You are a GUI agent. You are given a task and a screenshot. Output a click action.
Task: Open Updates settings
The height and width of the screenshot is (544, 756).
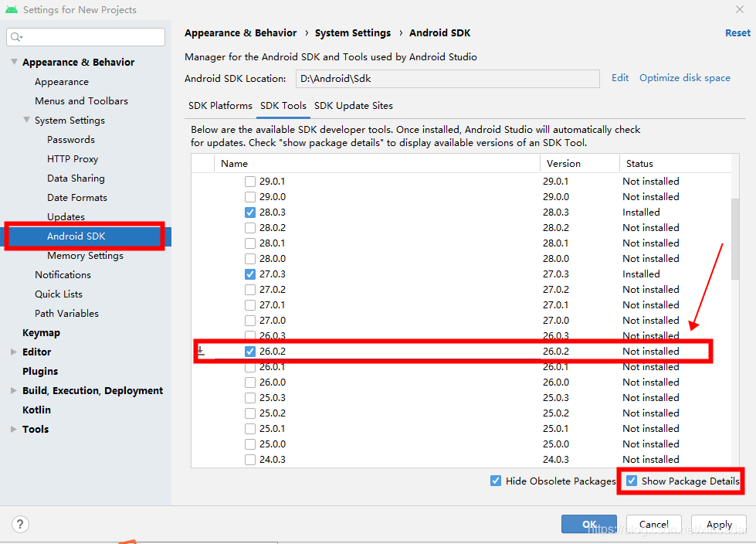[x=66, y=217]
